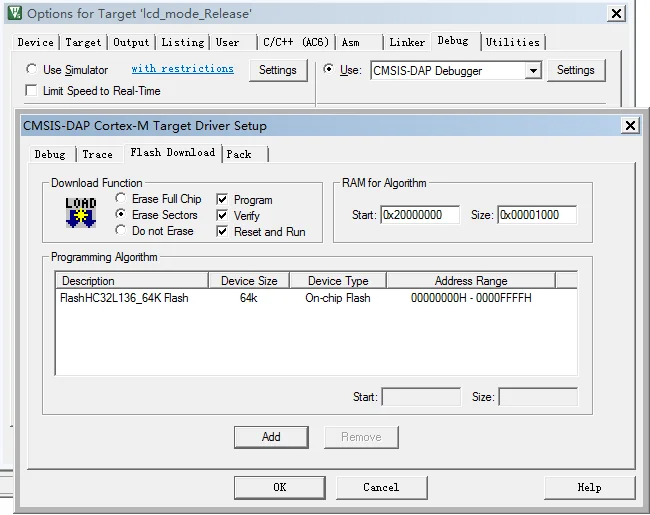
Task: Close the Options for Target window
Action: 616,14
